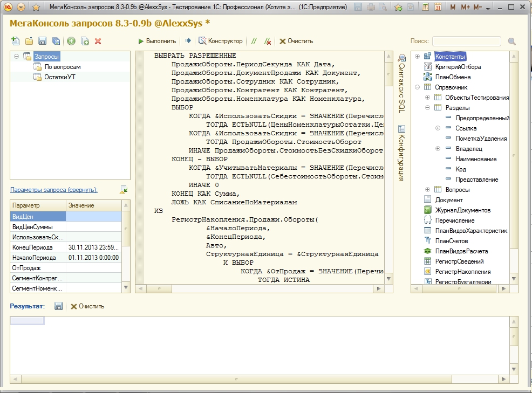Open the query Конструктор
The image size is (532, 393).
[x=221, y=41]
